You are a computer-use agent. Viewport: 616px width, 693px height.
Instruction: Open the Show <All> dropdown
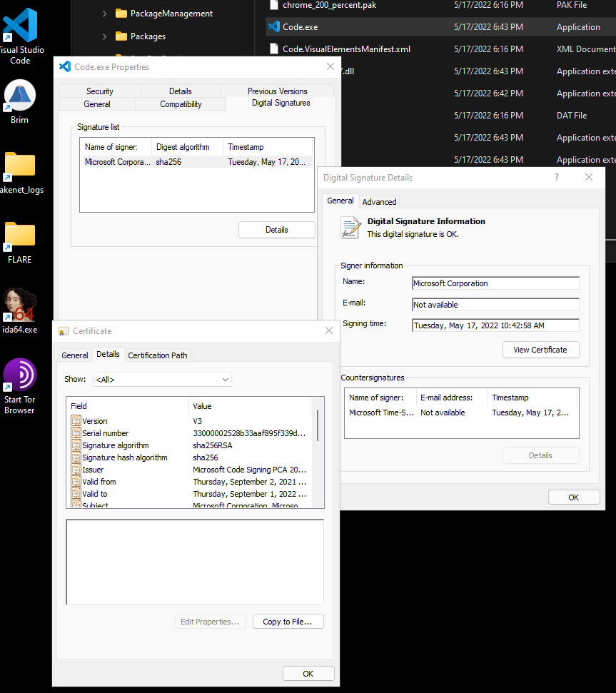point(162,379)
